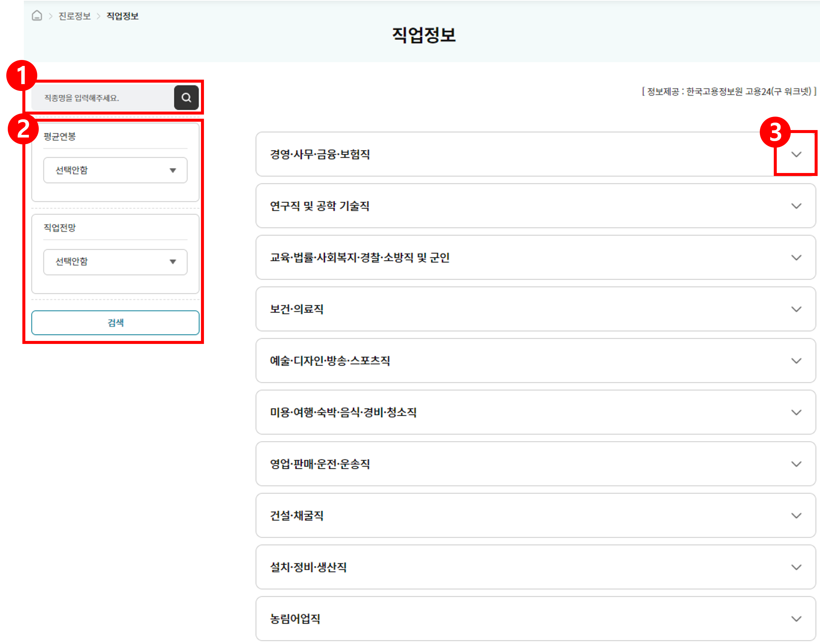Screen dimensions: 820x644
Task: Select the 건설·채굴직 category title
Action: 297,516
